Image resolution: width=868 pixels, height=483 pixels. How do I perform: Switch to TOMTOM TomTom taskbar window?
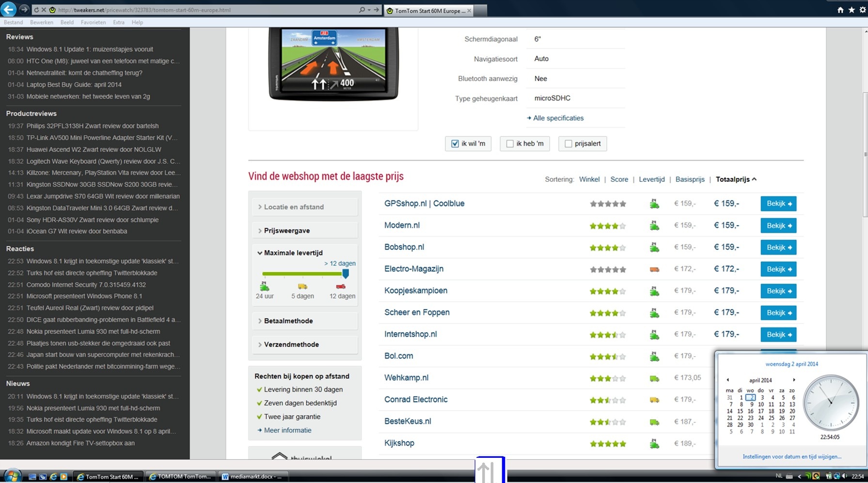[x=180, y=477]
